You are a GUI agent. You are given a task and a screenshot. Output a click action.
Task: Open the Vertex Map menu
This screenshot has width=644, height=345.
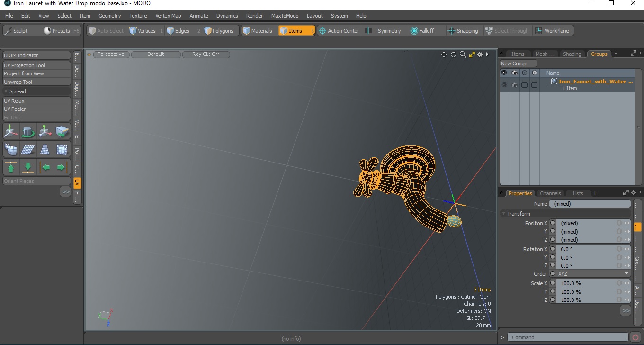click(168, 16)
